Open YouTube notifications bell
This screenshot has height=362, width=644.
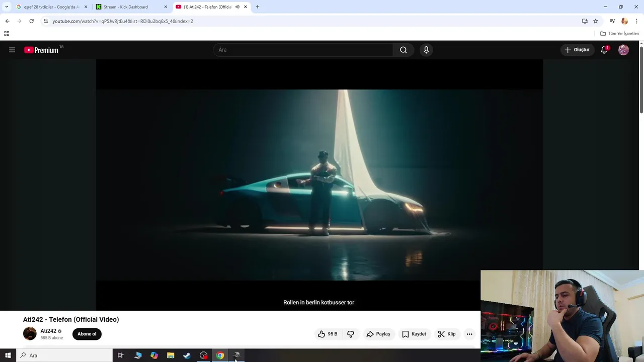(x=604, y=50)
